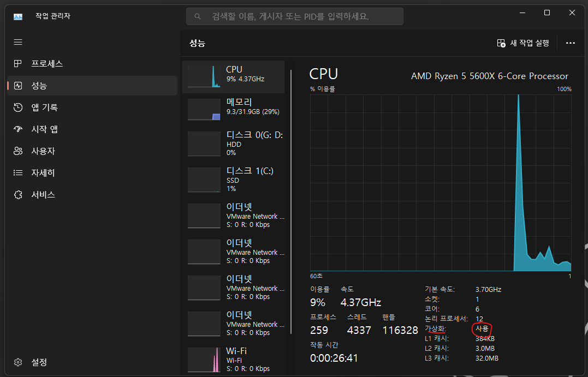Viewport: 588px width, 377px height.
Task: Click the 속도 4.37GHz value
Action: coord(361,302)
